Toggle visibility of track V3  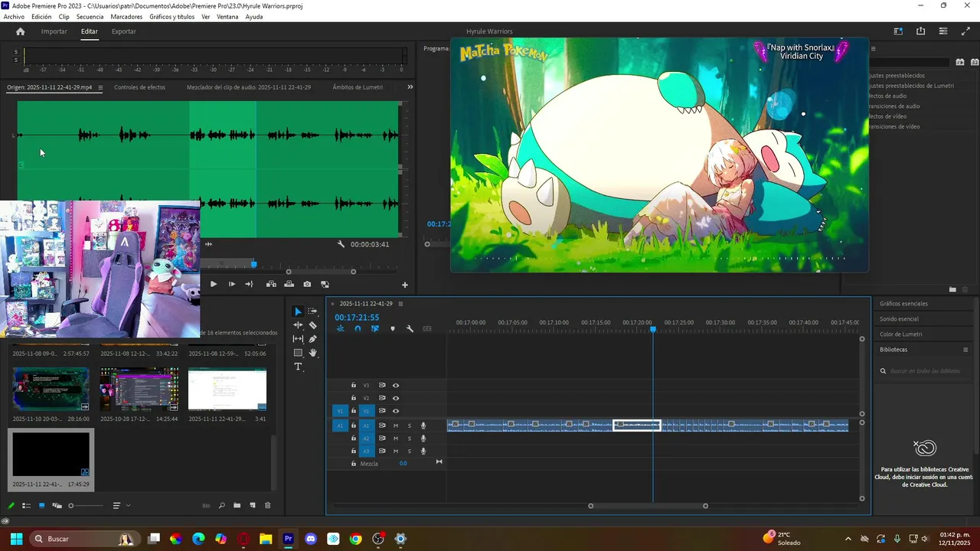396,386
